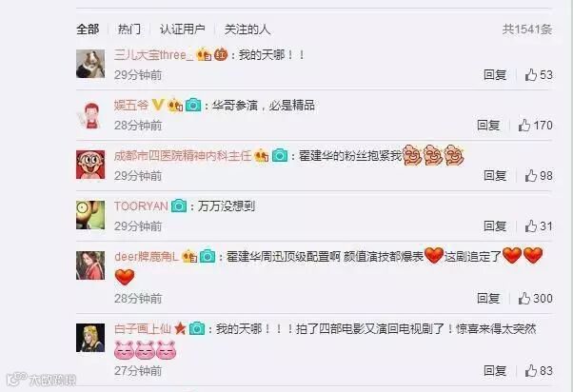
Task: Reply to 三儿大宝three_'s comment
Action: 495,75
